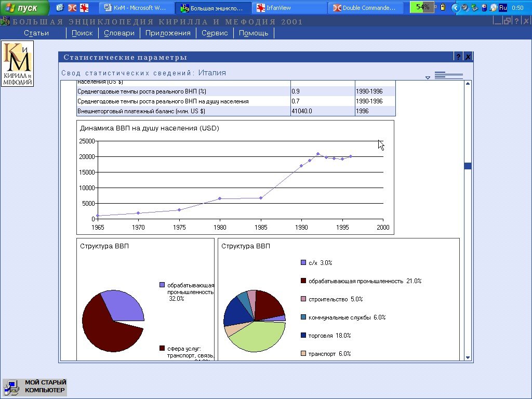
Task: Open the Поиск menu item
Action: (82, 33)
